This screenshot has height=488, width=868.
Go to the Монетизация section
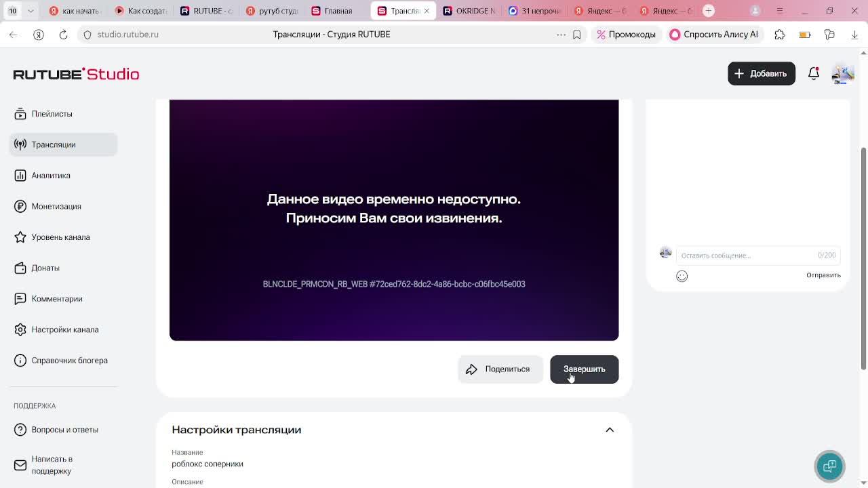(56, 206)
